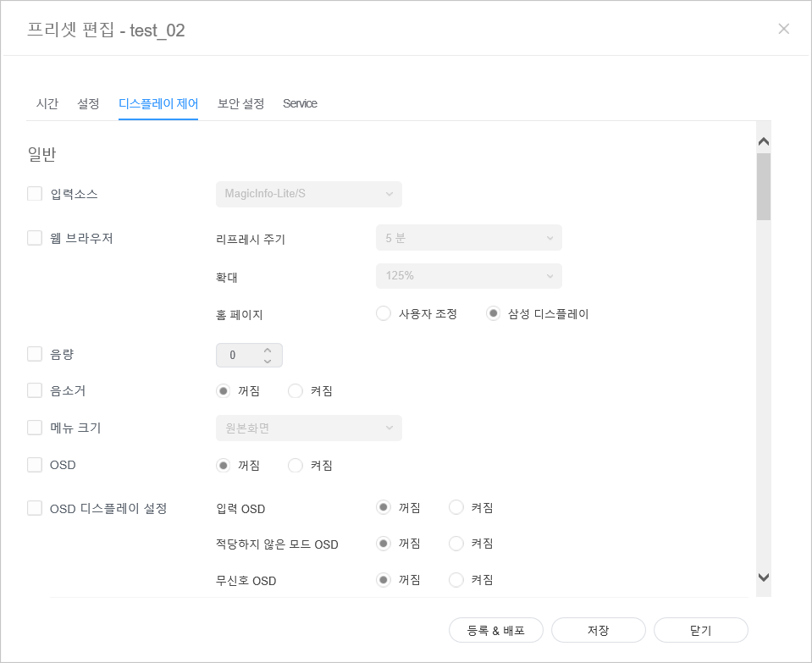Expand the 리프레시 주기 dropdown showing 5 분
Viewport: 812px width, 663px height.
point(468,238)
